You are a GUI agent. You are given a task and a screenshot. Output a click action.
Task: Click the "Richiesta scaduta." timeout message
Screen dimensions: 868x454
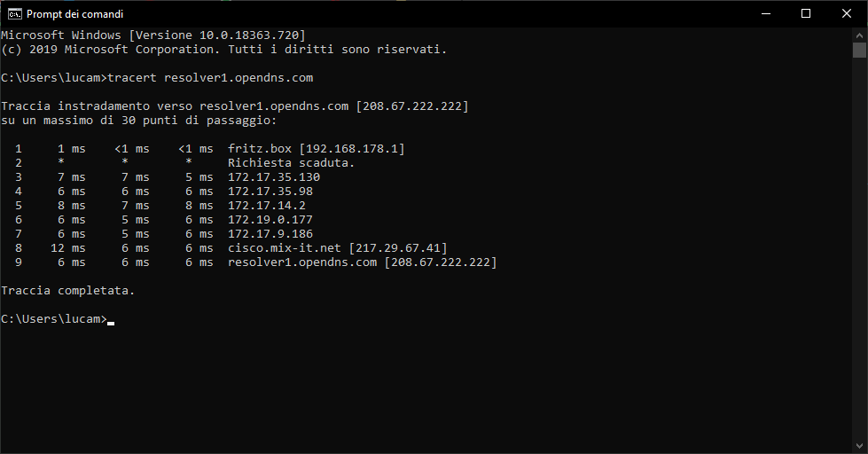(291, 163)
